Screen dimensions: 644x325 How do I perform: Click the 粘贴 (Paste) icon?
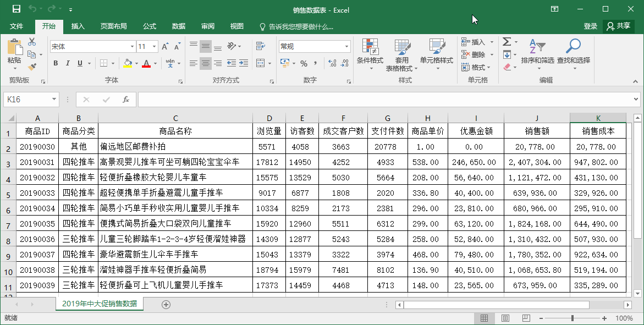click(14, 47)
